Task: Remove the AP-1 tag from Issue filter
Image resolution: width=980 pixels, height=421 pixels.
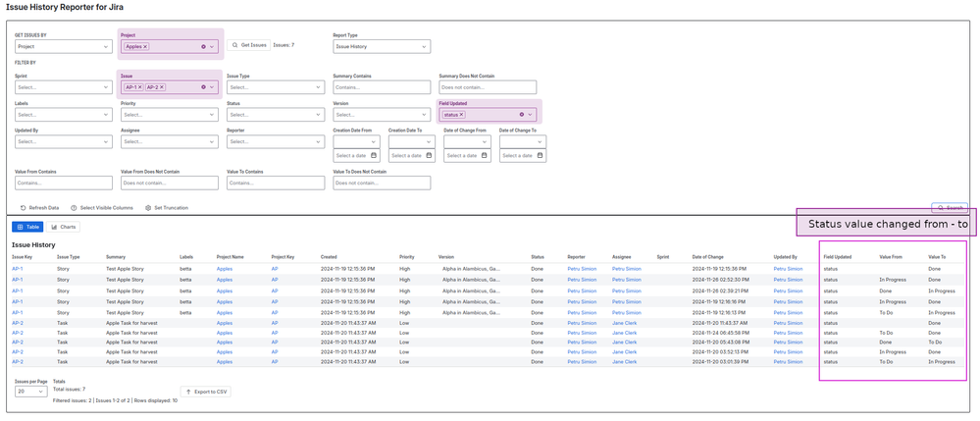Action: (140, 87)
